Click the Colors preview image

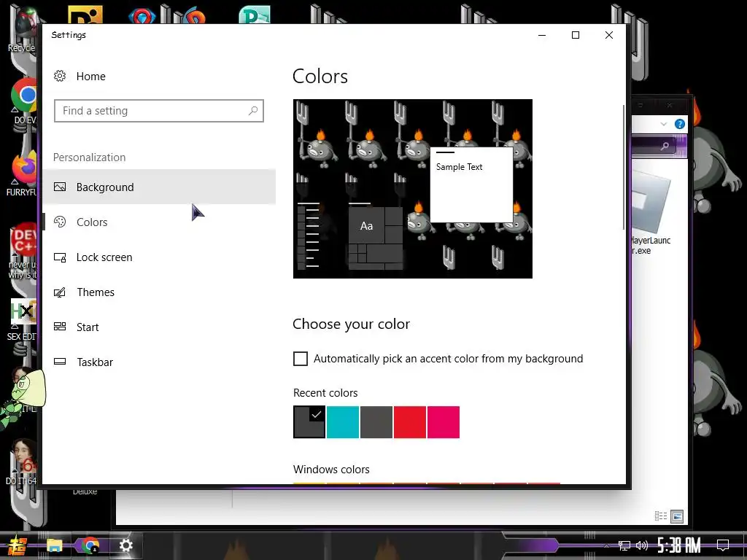[x=413, y=189]
